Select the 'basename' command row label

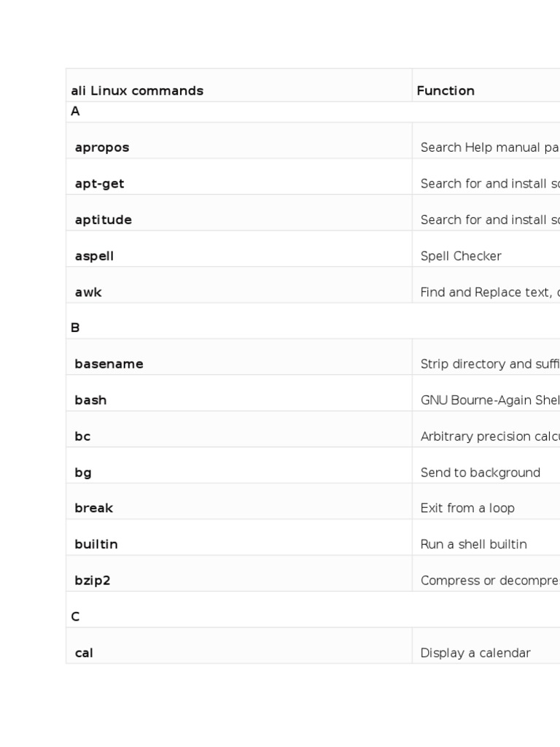click(x=109, y=364)
